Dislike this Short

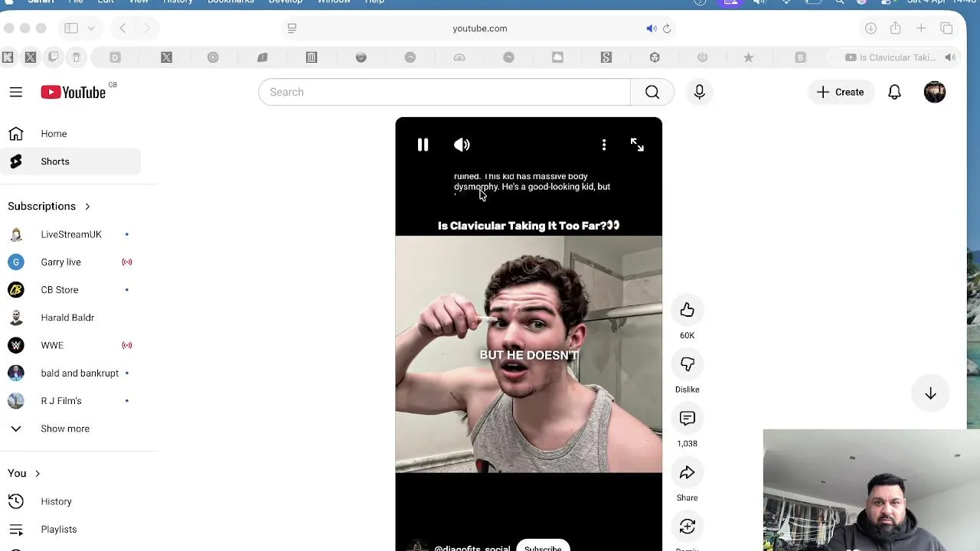coord(687,364)
